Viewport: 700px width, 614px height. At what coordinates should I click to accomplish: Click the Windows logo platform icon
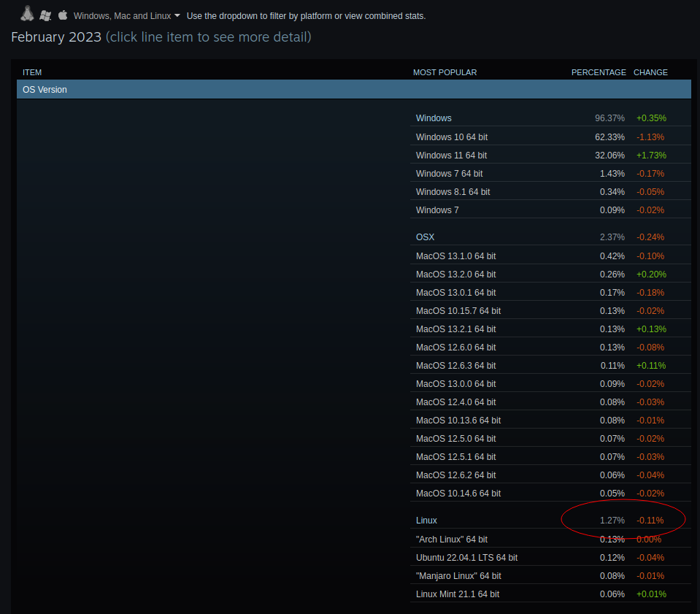tap(45, 15)
